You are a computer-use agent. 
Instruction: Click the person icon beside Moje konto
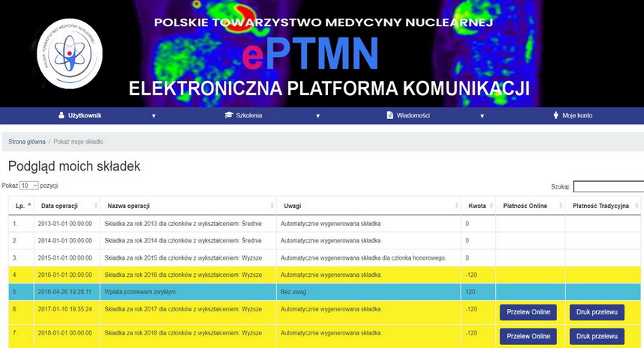pyautogui.click(x=556, y=115)
